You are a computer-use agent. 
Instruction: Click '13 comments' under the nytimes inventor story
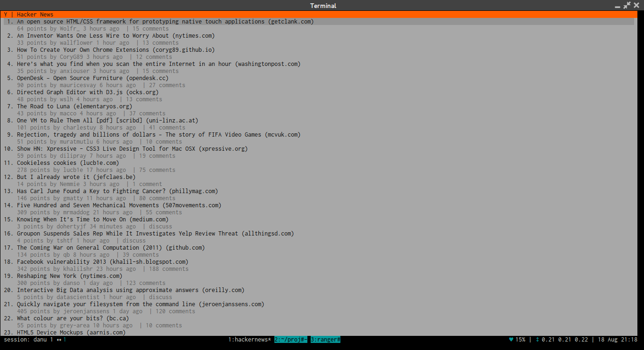160,43
